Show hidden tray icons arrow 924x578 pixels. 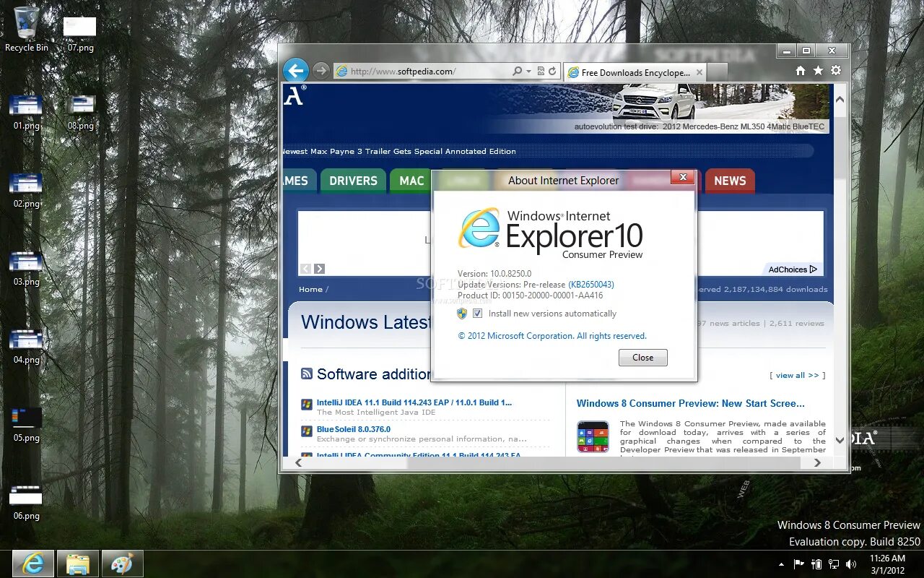(x=781, y=564)
